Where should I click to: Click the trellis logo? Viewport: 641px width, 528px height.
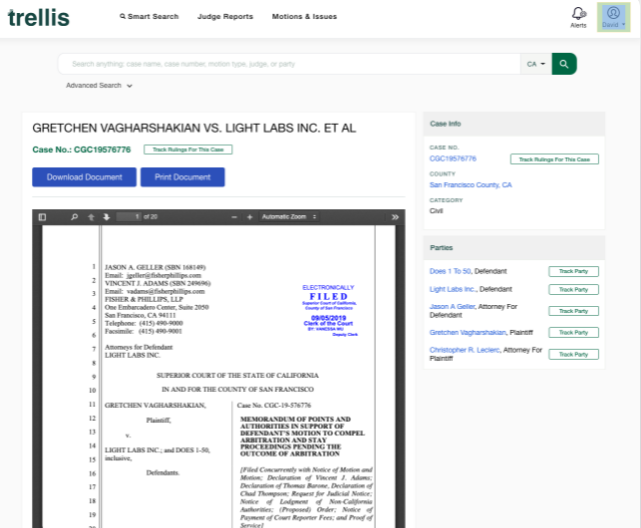pyautogui.click(x=39, y=18)
